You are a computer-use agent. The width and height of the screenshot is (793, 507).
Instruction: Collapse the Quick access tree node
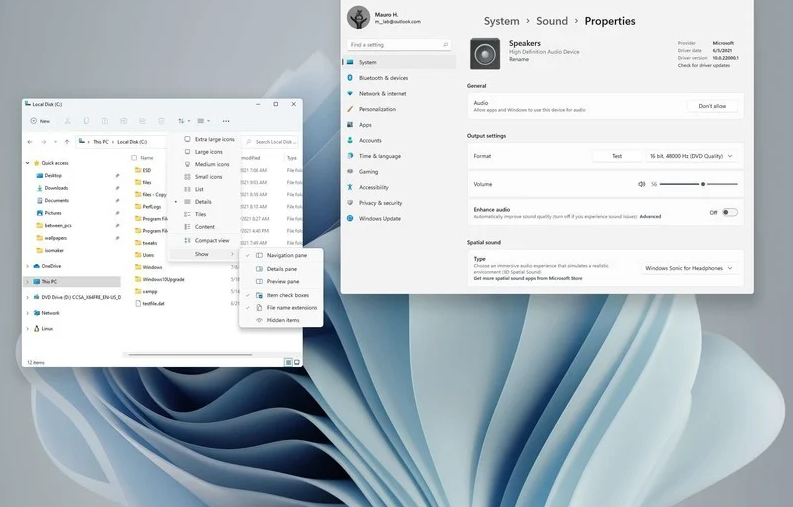click(28, 163)
